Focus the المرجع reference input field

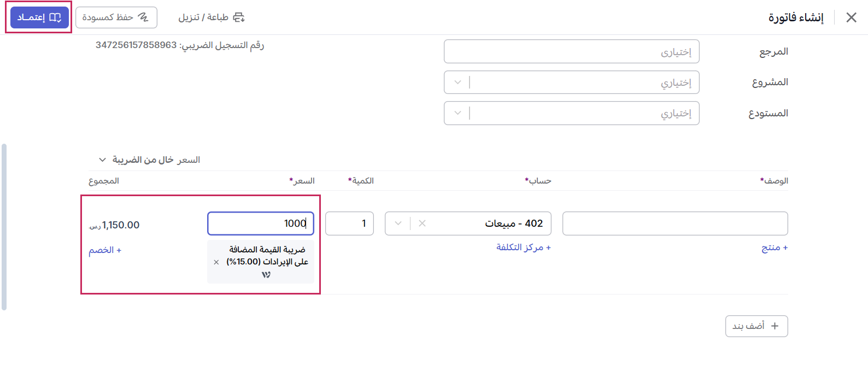point(572,52)
